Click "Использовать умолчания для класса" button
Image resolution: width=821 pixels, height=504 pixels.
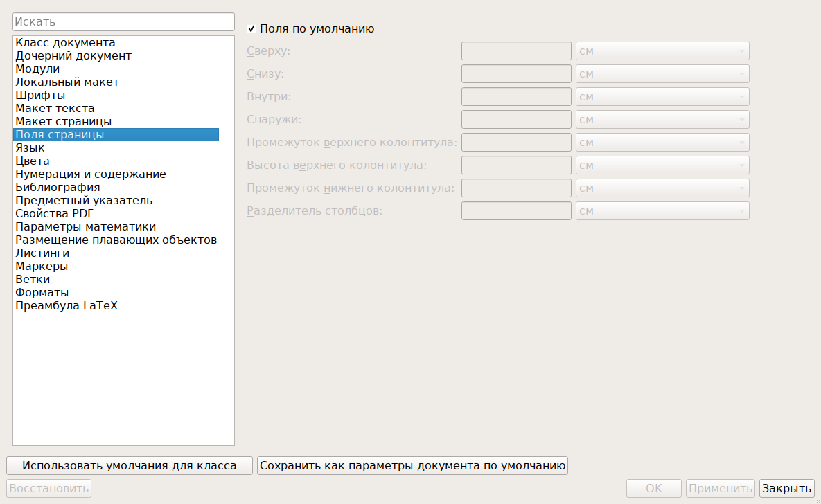[130, 466]
